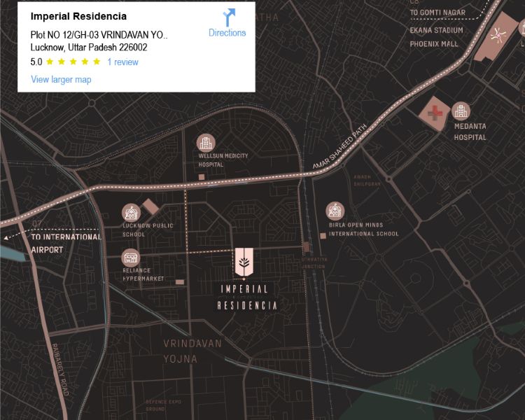This screenshot has height=420, width=525.
Task: Click the Vrindavan Yojna area label
Action: pos(192,351)
